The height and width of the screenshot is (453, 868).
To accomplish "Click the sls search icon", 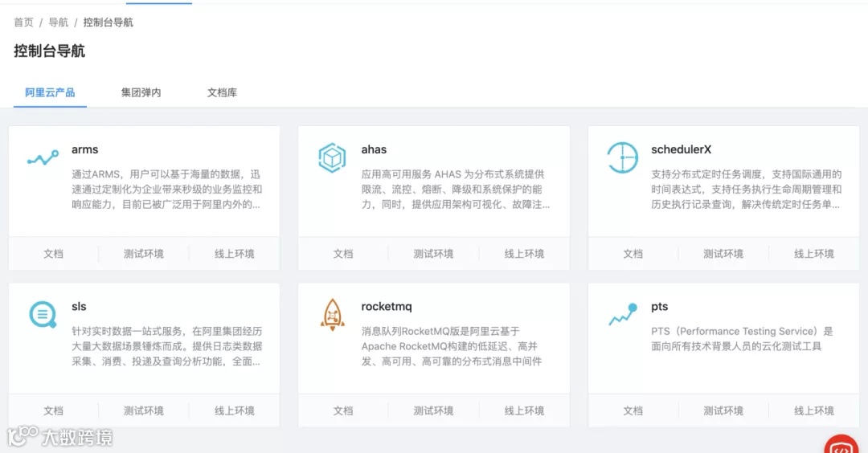I will (x=43, y=315).
